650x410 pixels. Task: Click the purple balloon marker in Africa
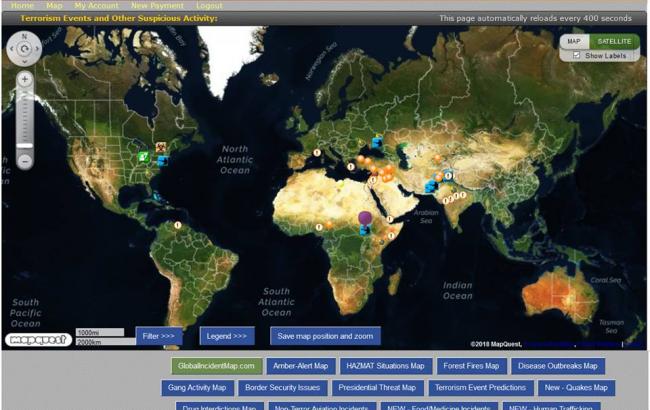point(366,217)
